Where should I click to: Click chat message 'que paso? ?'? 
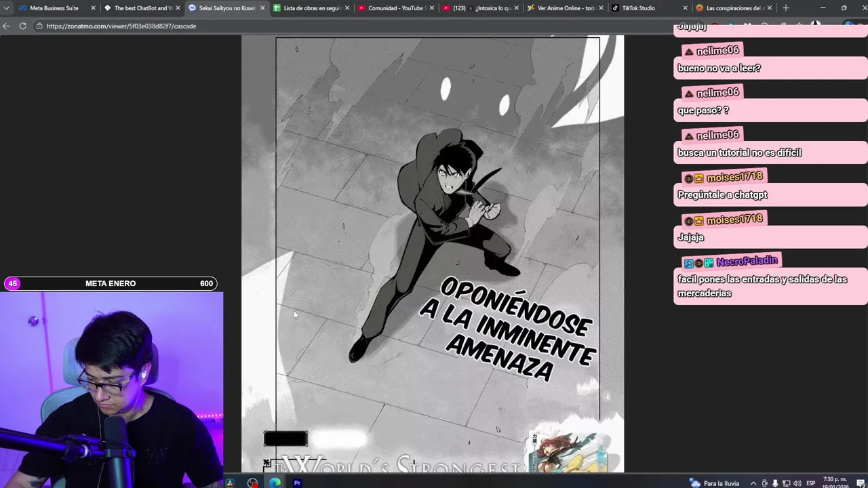point(770,110)
